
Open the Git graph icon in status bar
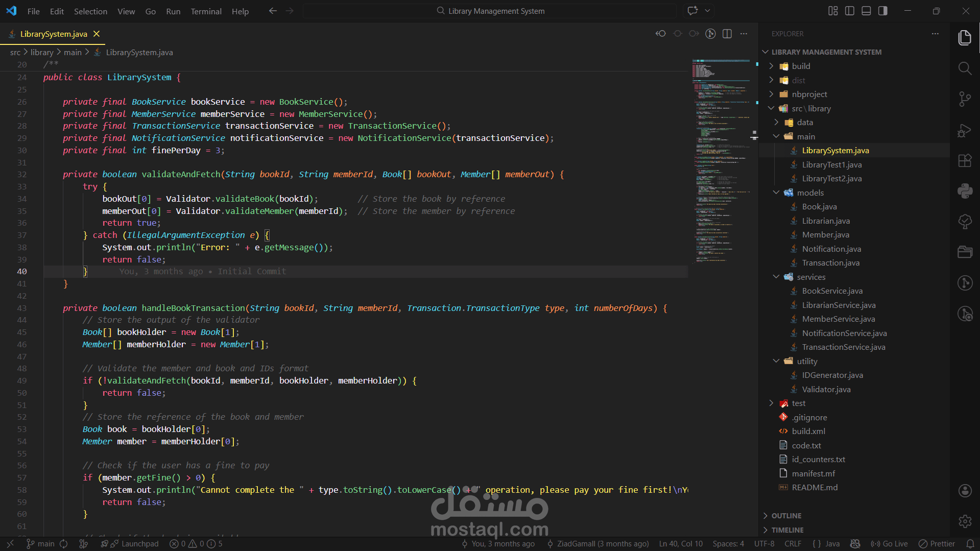(84, 544)
